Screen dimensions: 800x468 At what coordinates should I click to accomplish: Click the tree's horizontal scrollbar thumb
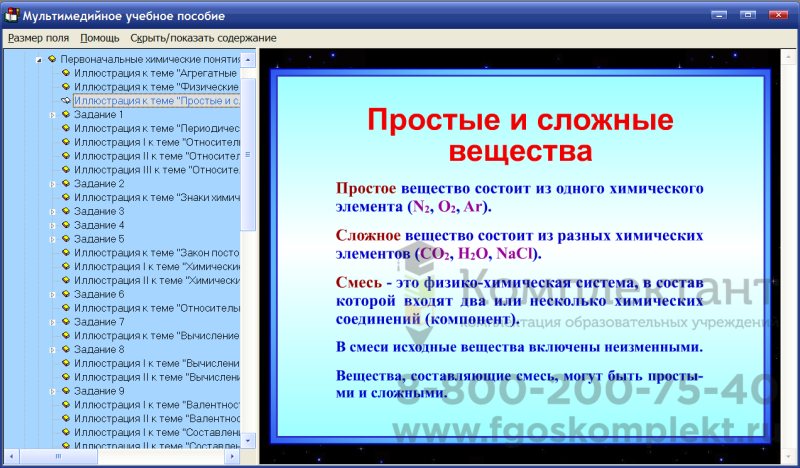(x=58, y=456)
